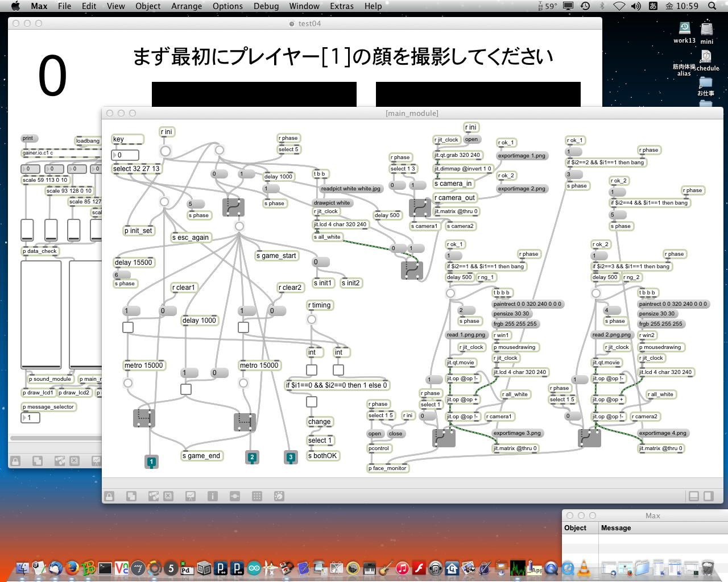728x582 pixels.
Task: Open the Arrange menu
Action: (x=187, y=6)
